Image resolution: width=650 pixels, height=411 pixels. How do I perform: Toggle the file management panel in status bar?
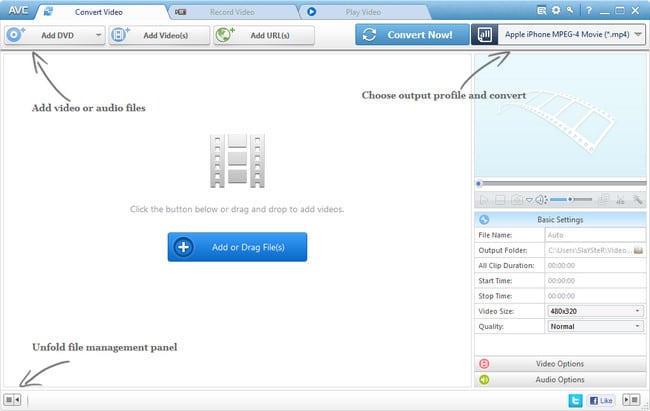point(12,400)
